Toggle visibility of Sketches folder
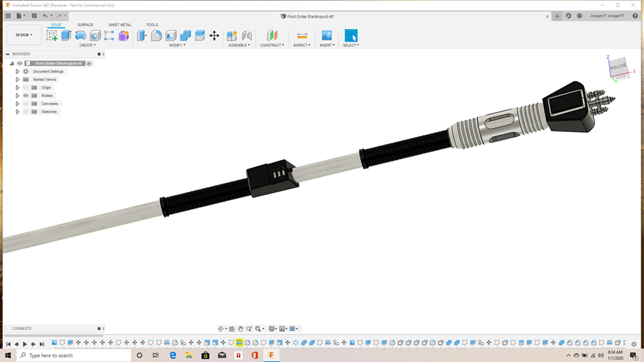This screenshot has height=362, width=644. (26, 112)
